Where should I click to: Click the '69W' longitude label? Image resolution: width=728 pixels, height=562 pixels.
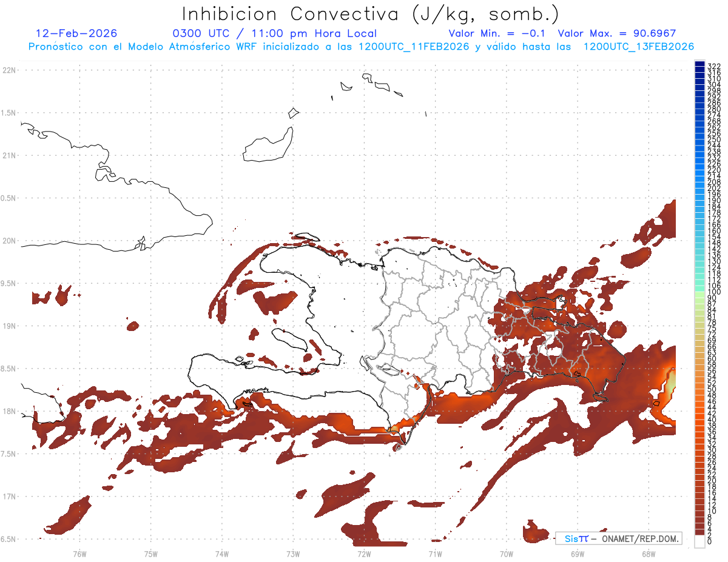tap(578, 554)
